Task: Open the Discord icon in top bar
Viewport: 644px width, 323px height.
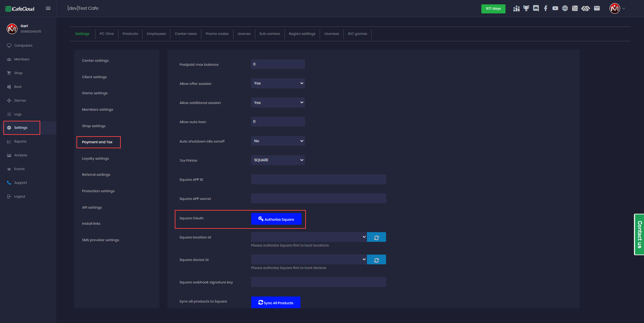Action: coord(536,8)
